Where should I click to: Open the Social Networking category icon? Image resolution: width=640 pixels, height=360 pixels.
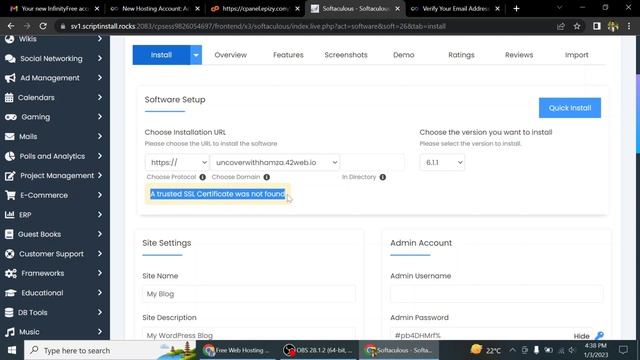tap(10, 58)
